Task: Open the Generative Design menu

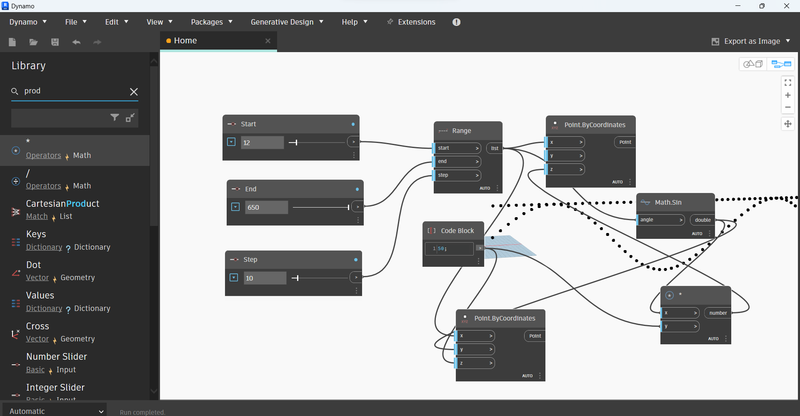Action: pyautogui.click(x=287, y=22)
